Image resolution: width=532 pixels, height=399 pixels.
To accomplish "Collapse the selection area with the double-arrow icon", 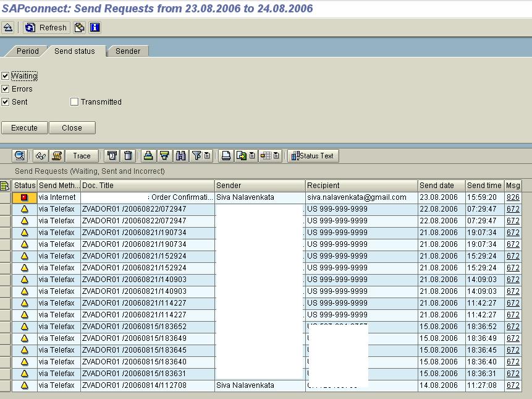I will point(8,27).
